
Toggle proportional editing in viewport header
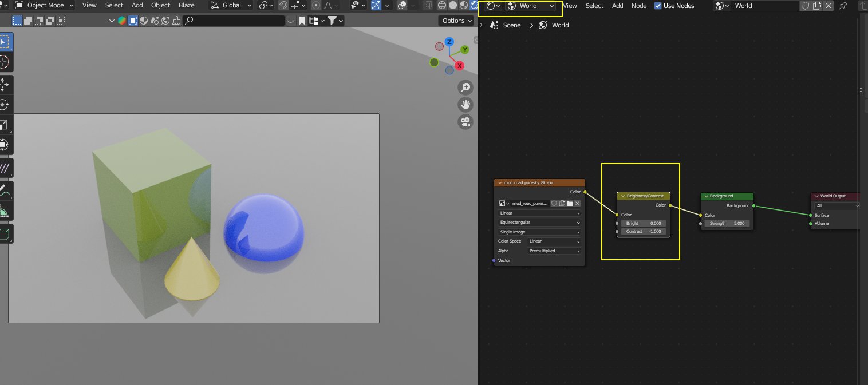tap(316, 5)
